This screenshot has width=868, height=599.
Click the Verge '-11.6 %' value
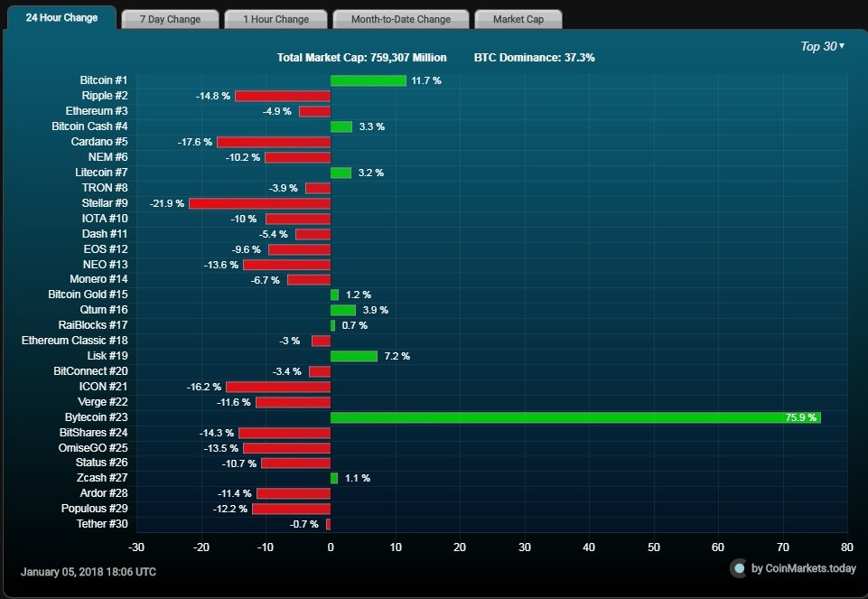click(233, 402)
